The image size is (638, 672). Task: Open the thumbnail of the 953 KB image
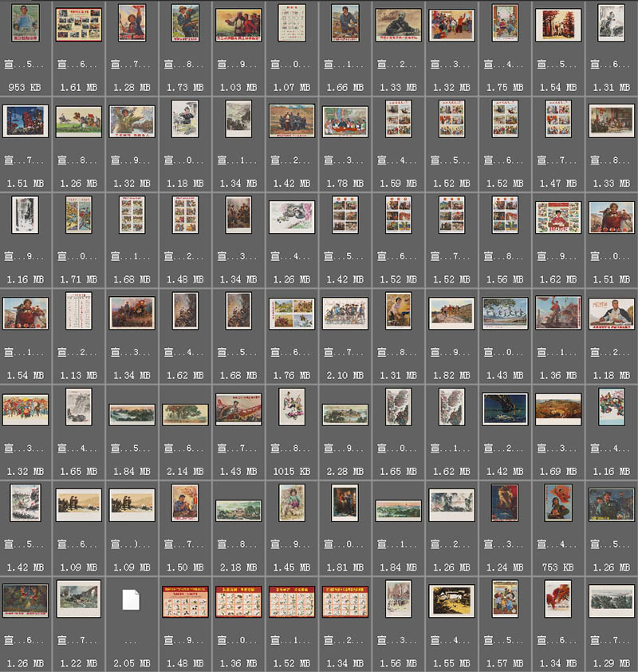pos(26,23)
